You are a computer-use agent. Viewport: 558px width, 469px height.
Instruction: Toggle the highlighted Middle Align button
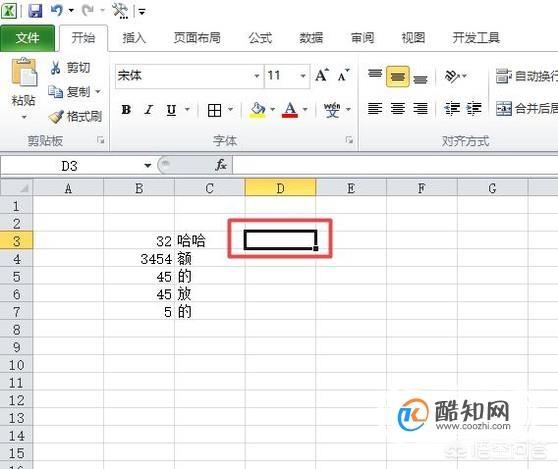[x=398, y=76]
